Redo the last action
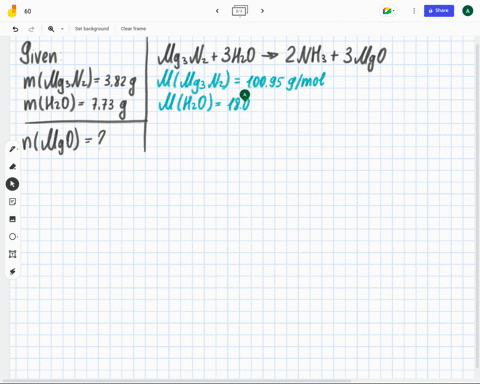Viewport: 480px width, 384px height. pyautogui.click(x=31, y=29)
